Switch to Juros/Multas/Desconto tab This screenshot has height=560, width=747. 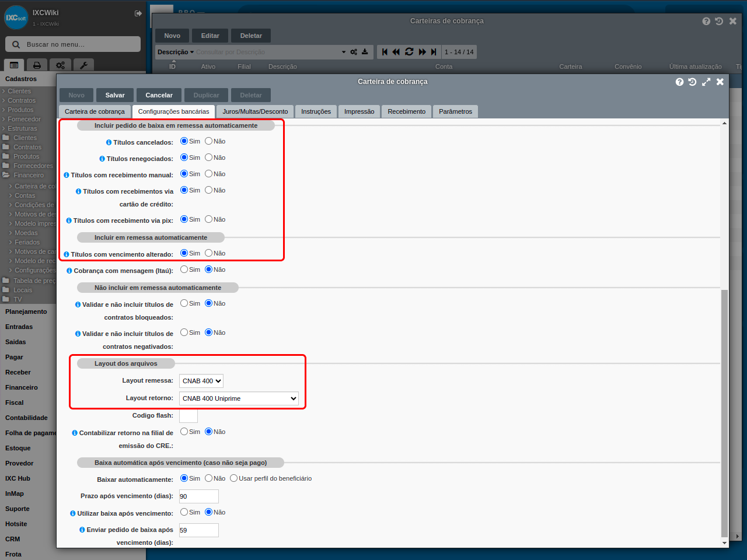255,111
